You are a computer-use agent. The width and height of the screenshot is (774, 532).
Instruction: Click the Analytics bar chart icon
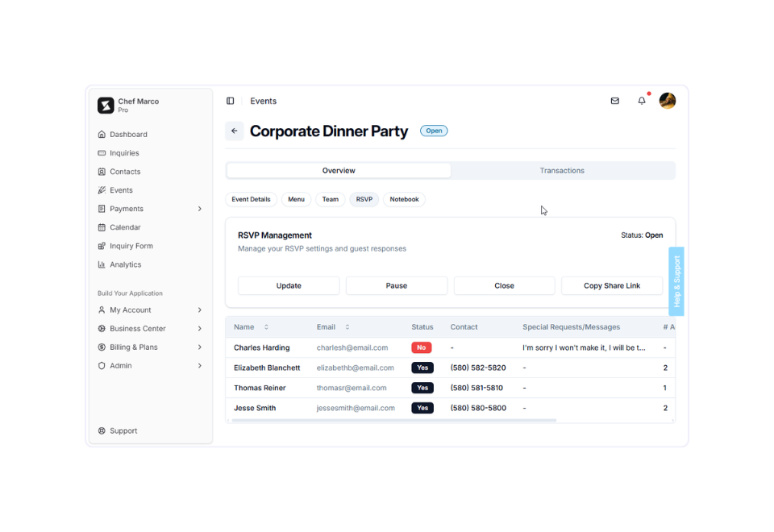click(x=102, y=264)
